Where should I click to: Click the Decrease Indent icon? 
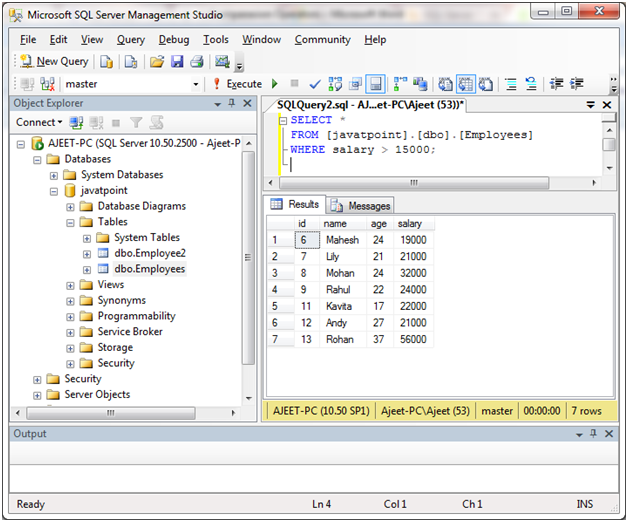[x=556, y=84]
